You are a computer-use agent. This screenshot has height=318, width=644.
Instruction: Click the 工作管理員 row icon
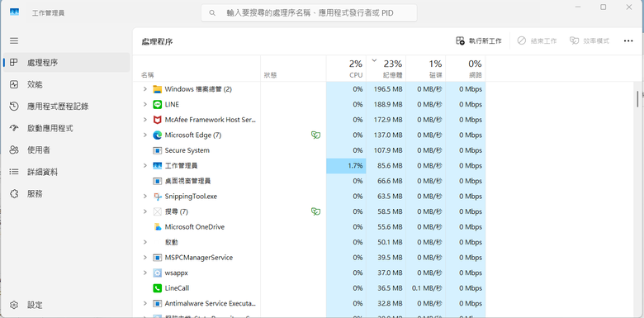(158, 165)
